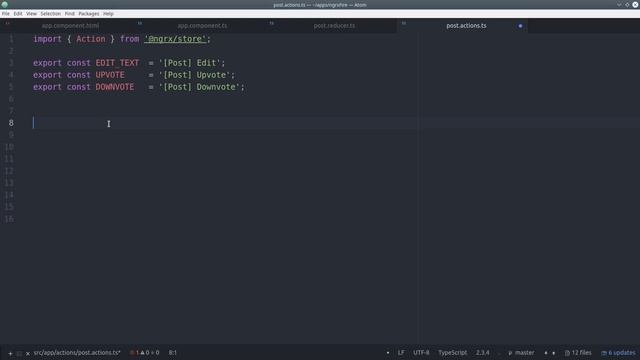Change file encoding via UTF-8 selector
The height and width of the screenshot is (360, 640).
[x=421, y=353]
